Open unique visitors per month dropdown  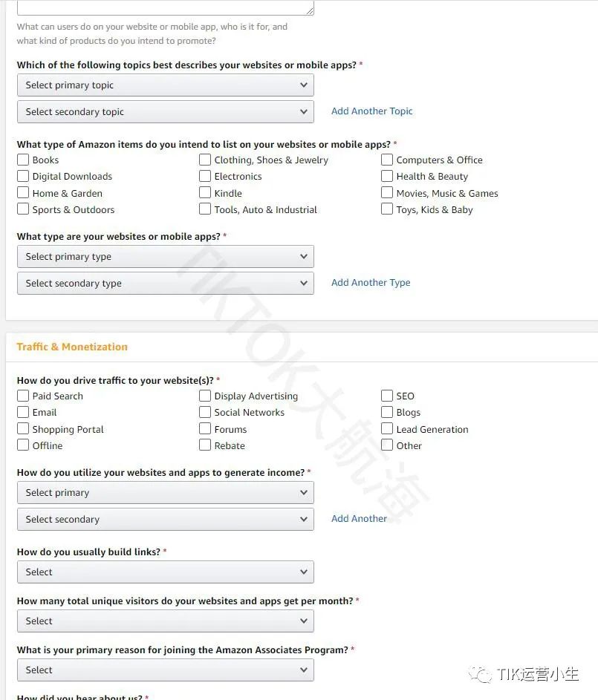click(165, 621)
